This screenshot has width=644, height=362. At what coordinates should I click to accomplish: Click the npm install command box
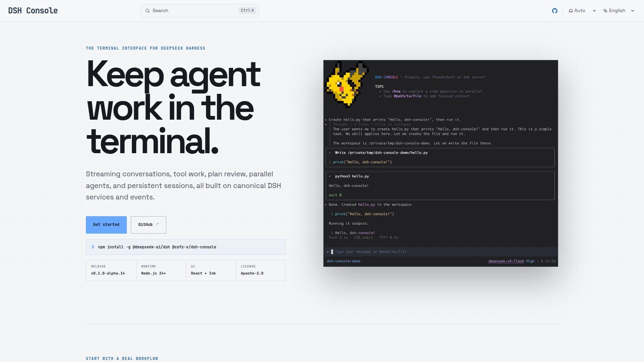coord(185,247)
